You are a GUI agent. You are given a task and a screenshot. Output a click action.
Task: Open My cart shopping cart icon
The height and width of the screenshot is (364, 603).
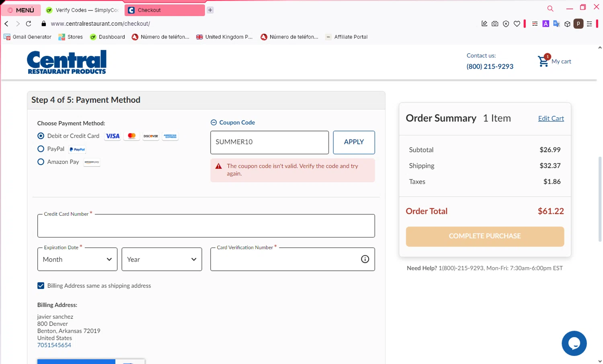[x=554, y=61]
